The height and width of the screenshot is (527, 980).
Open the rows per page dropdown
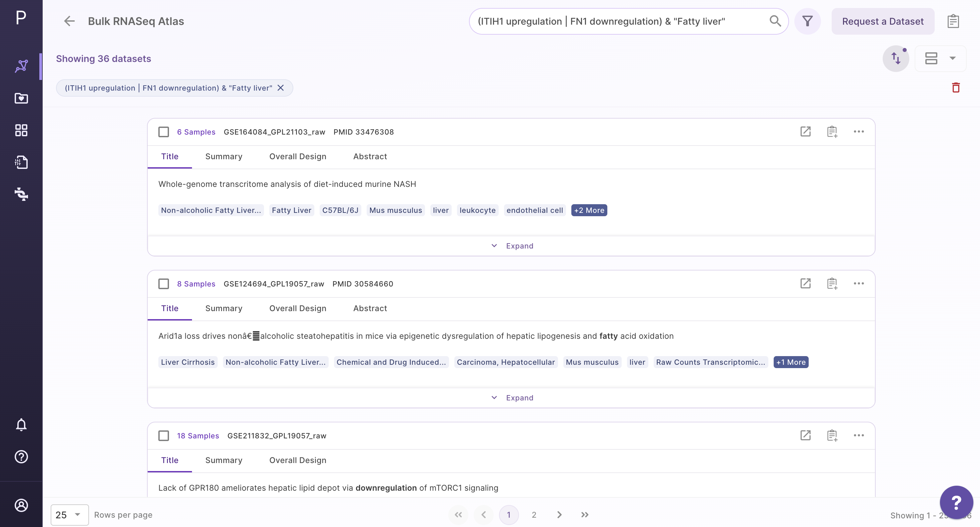70,515
